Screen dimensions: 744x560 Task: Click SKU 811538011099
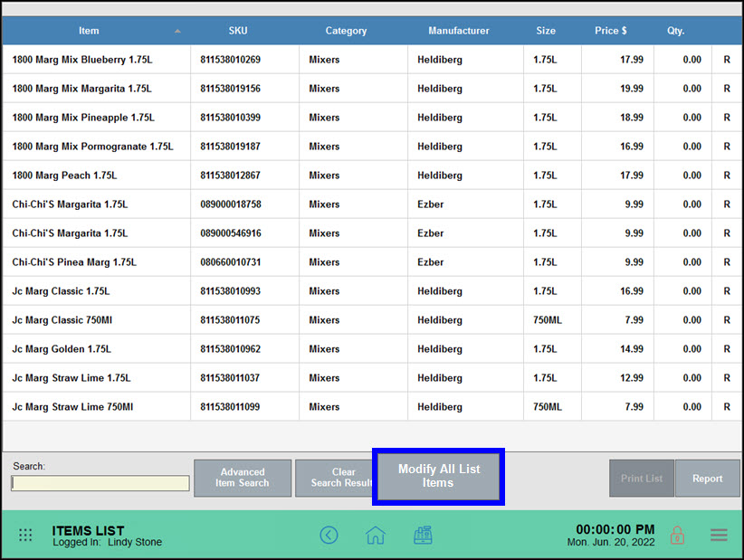(x=230, y=407)
